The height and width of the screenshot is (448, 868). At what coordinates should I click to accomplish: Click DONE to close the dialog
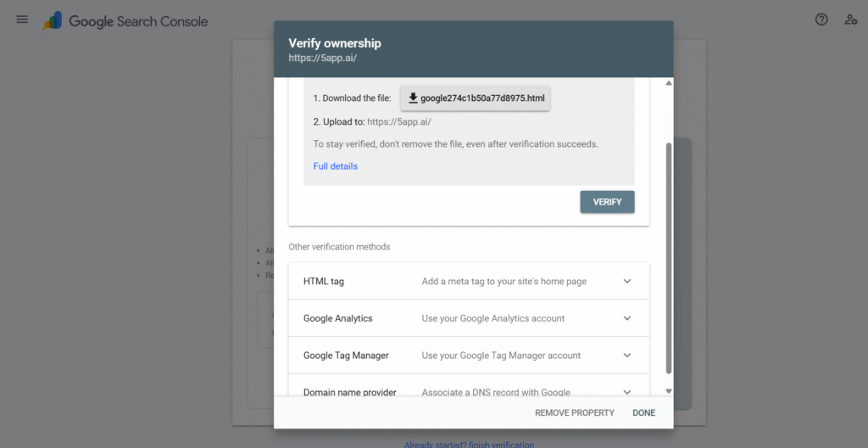point(643,413)
